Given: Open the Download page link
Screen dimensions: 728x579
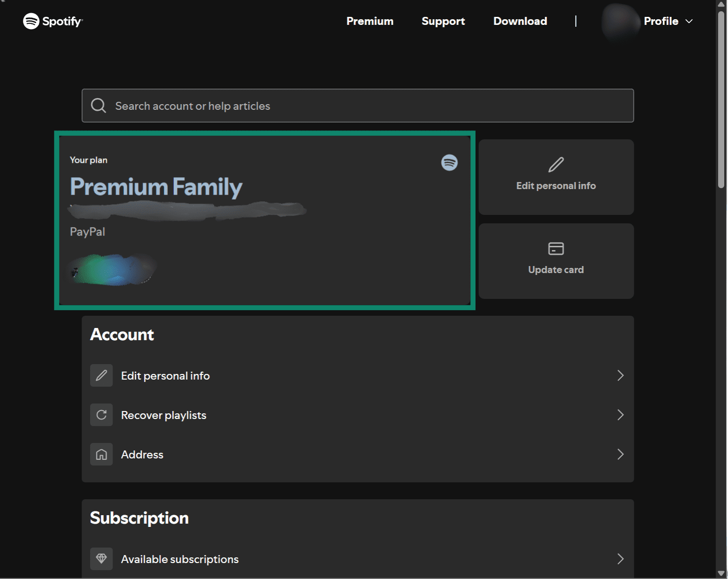Looking at the screenshot, I should (x=520, y=21).
